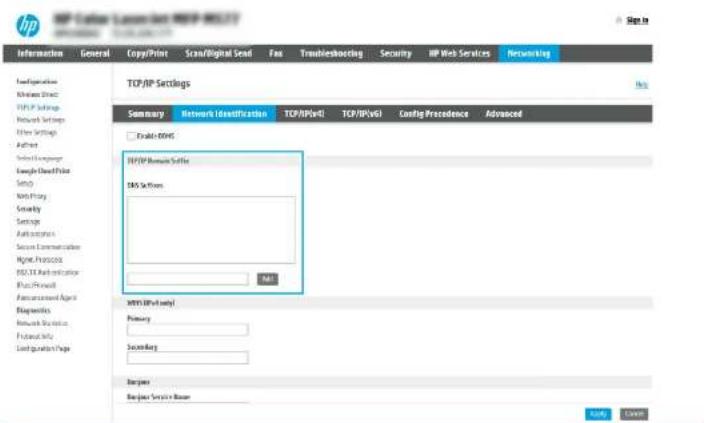The image size is (704, 423).
Task: Click the Cancel button
Action: click(x=634, y=414)
